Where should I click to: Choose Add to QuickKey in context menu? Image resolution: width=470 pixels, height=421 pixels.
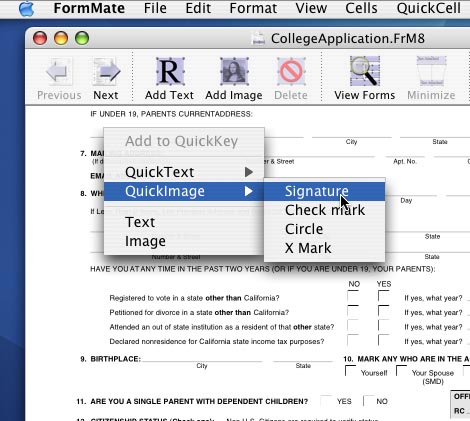[184, 141]
